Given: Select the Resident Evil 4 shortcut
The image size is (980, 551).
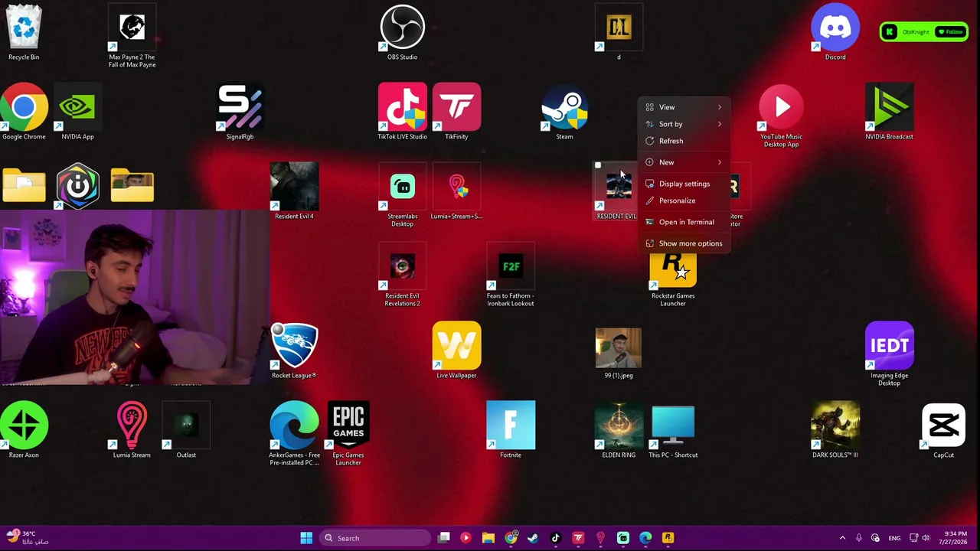Looking at the screenshot, I should [x=294, y=191].
